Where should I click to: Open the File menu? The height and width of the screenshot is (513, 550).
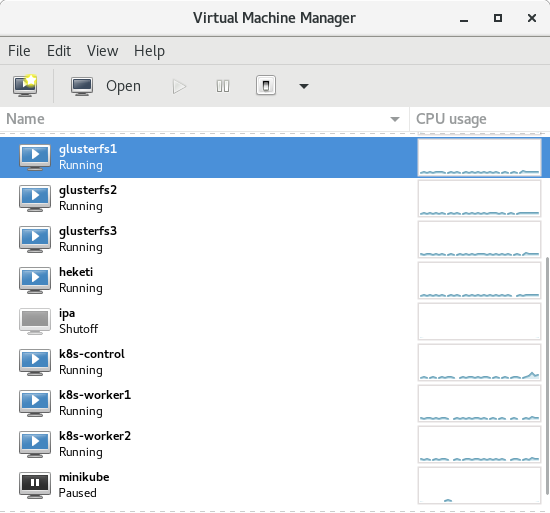point(19,51)
